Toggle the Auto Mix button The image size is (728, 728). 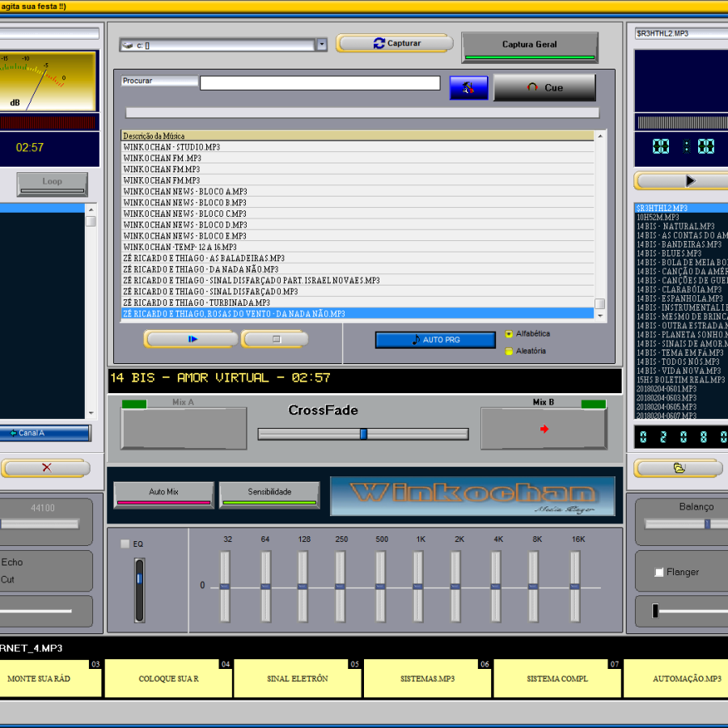(x=163, y=493)
